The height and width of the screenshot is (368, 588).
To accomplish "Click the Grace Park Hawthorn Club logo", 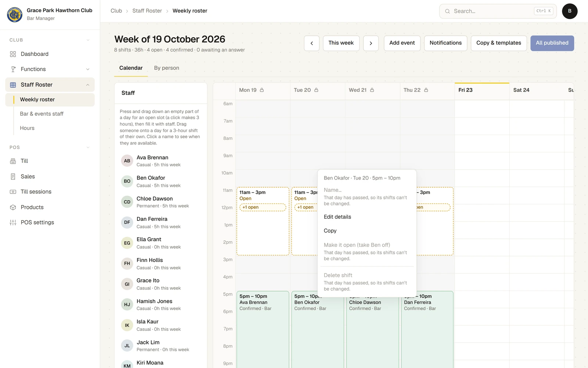I will pyautogui.click(x=15, y=14).
